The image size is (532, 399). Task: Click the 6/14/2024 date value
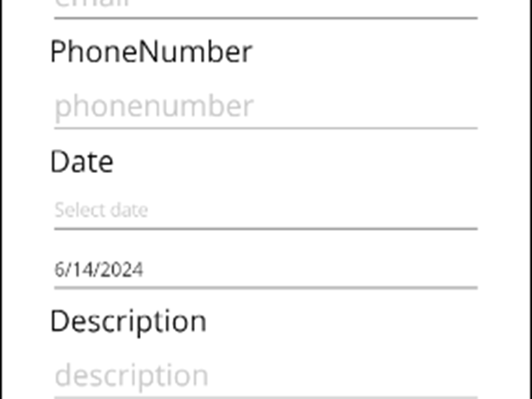[x=98, y=270]
